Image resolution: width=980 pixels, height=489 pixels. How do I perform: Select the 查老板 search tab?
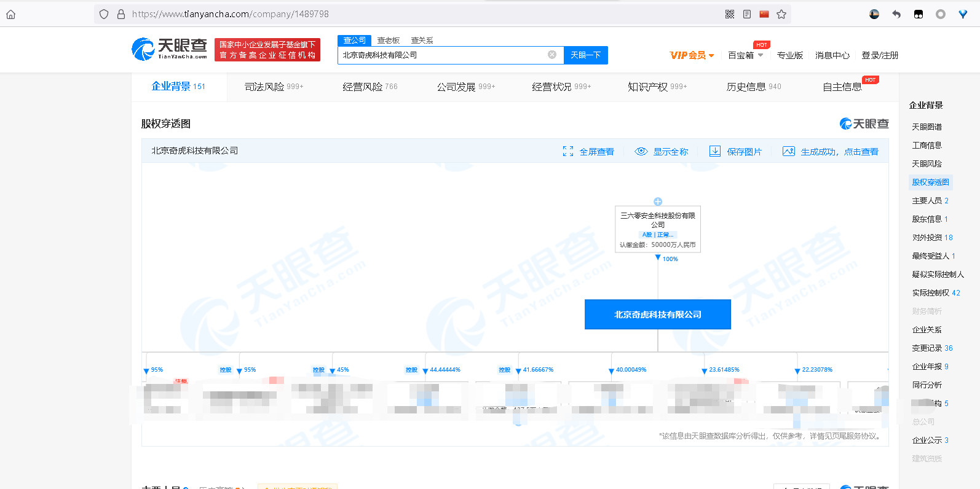tap(389, 41)
